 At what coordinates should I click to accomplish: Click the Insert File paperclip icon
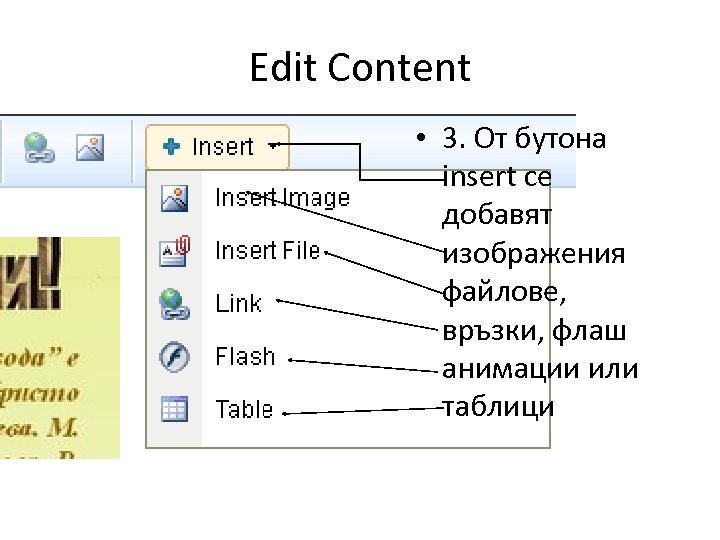pos(174,250)
